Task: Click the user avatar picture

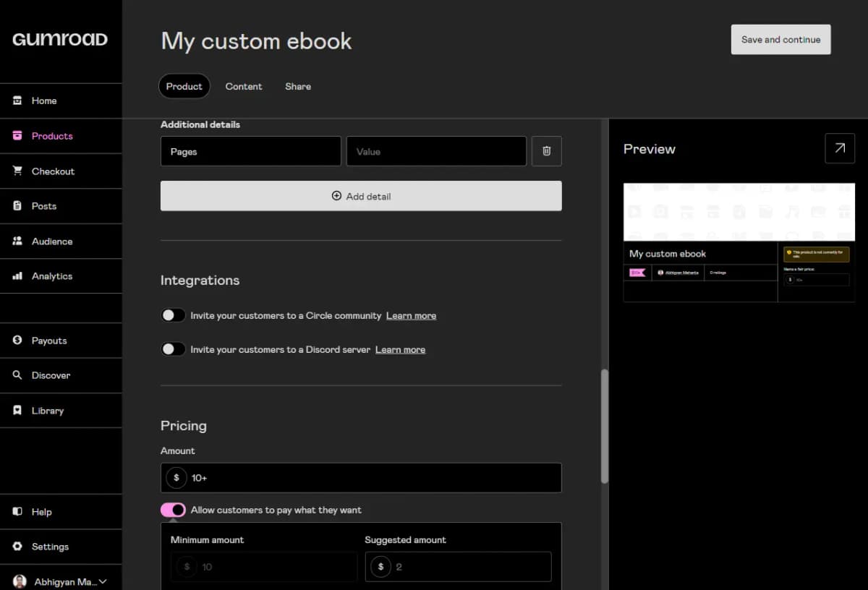Action: 20,581
